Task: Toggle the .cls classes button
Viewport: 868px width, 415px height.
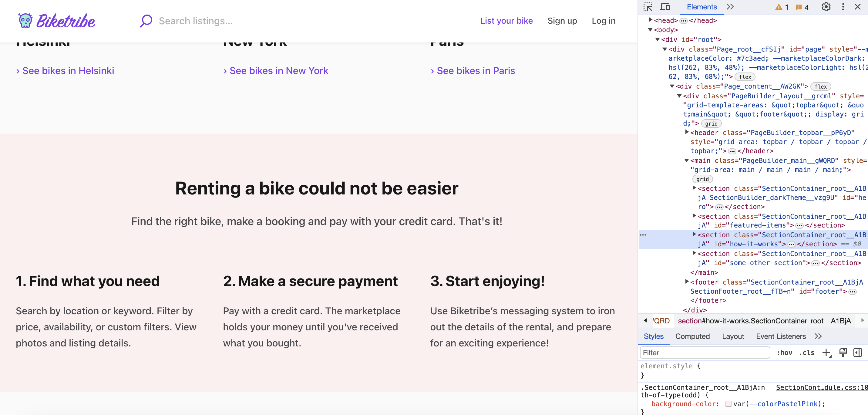Action: click(x=806, y=353)
